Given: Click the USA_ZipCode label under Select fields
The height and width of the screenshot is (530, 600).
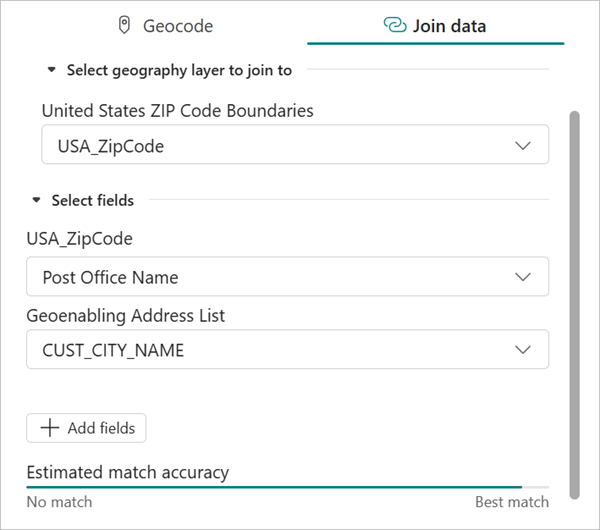Looking at the screenshot, I should click(80, 239).
